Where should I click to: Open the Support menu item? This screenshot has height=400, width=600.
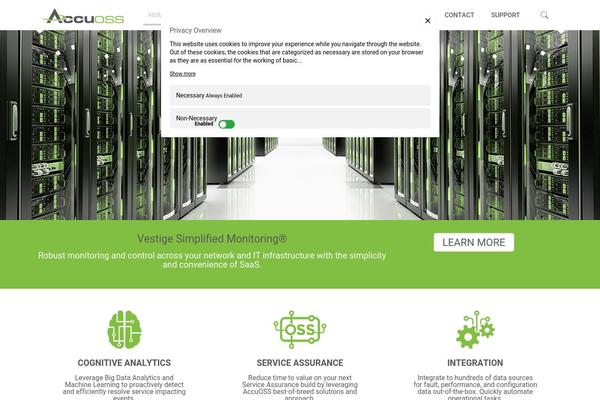tap(505, 15)
